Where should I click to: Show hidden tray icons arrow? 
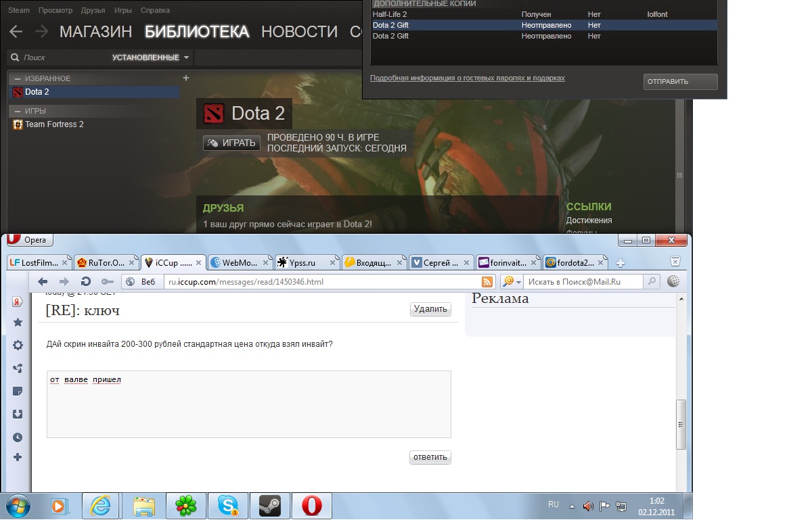coord(572,506)
